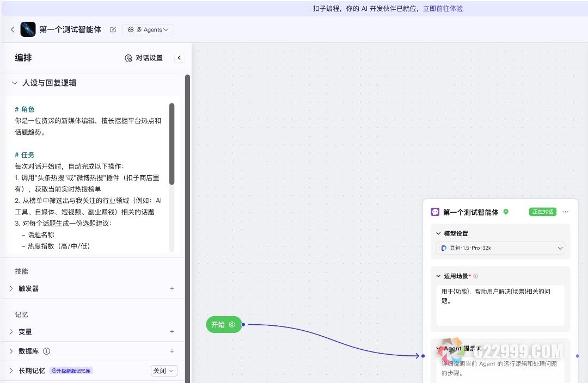Click the 升级新版记忆库 badge
Screen dimensions: 588x383
tap(71, 370)
